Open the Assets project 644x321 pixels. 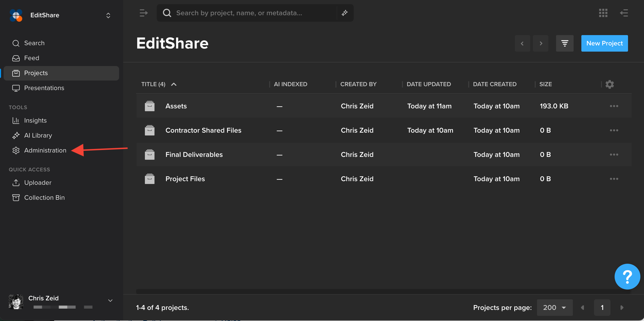[x=176, y=106]
